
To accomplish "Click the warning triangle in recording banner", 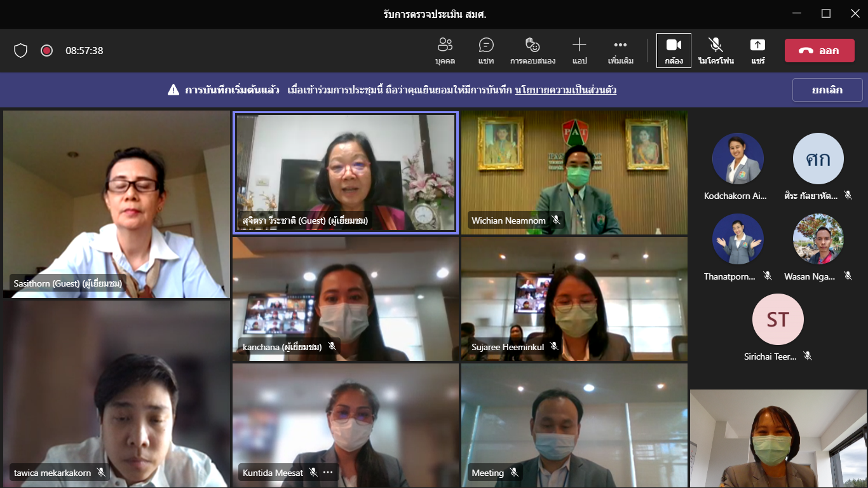I will coord(173,90).
